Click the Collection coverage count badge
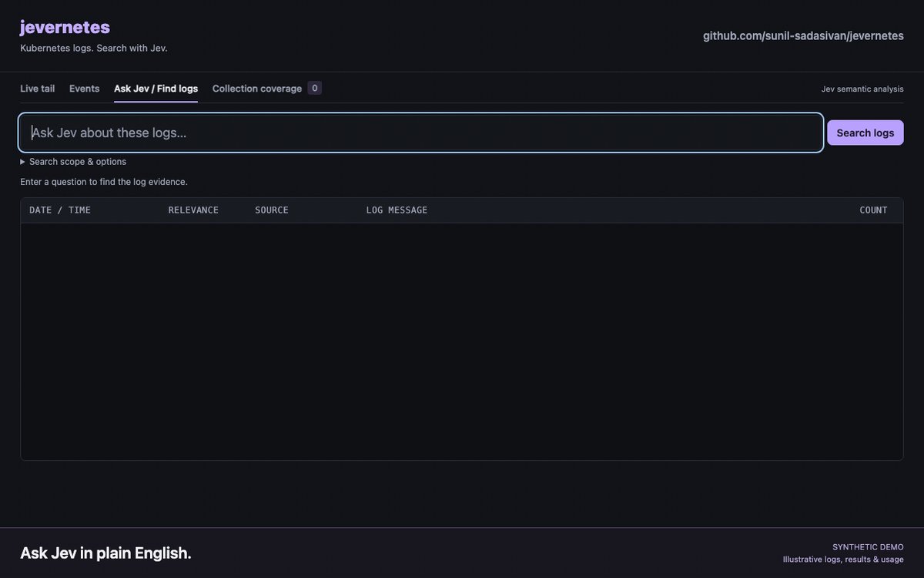 click(314, 88)
